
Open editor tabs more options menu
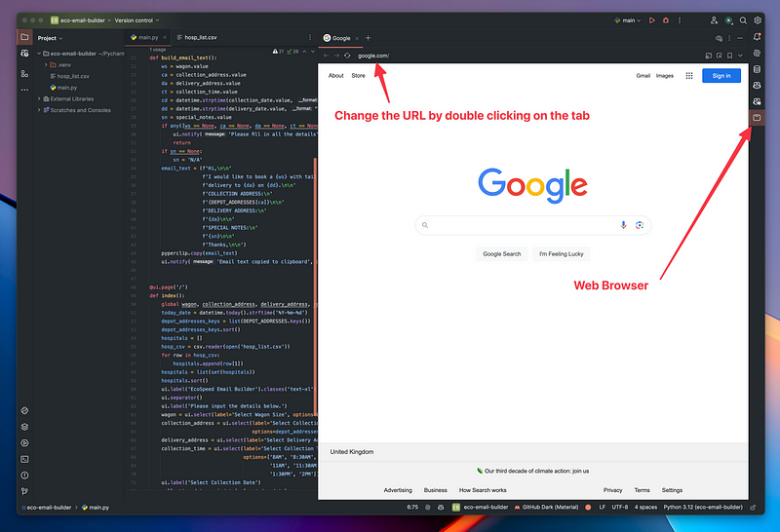(309, 37)
